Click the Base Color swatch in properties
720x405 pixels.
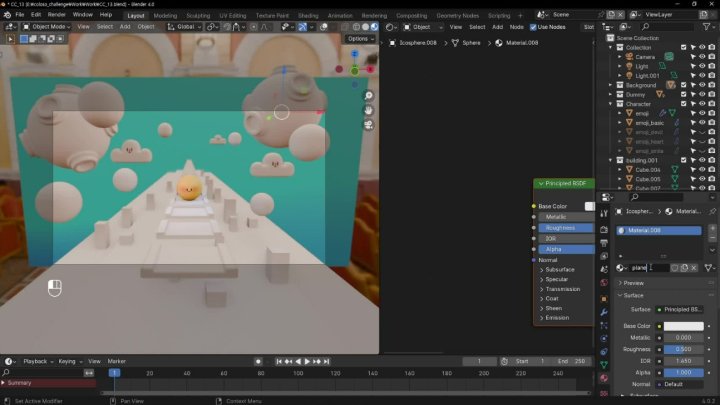click(684, 326)
